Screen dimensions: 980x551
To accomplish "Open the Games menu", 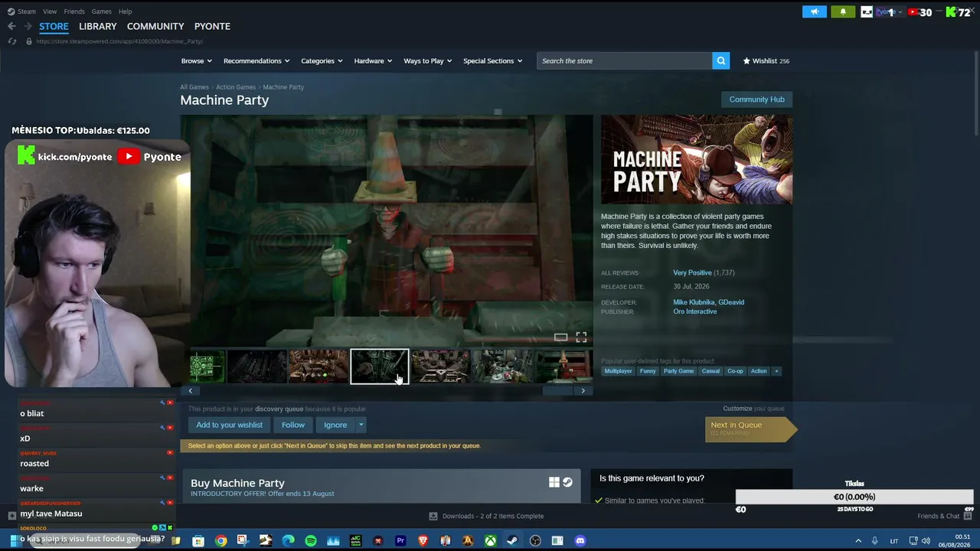I will 101,11.
